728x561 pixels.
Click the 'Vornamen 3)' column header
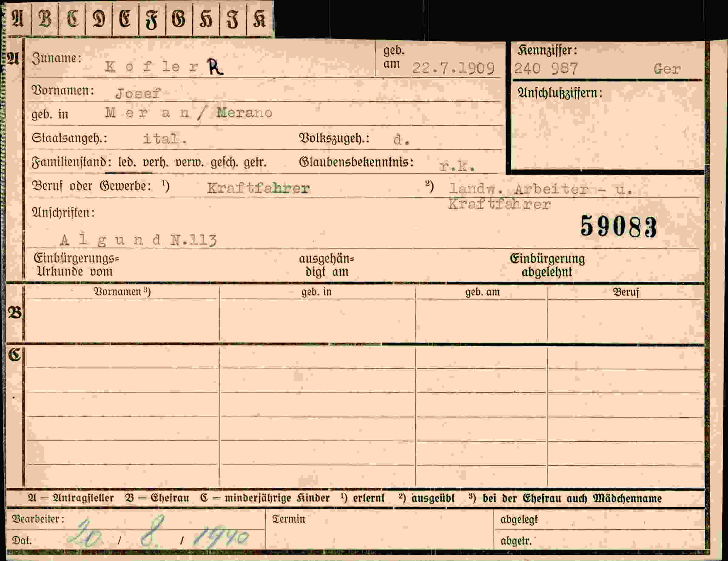point(122,292)
